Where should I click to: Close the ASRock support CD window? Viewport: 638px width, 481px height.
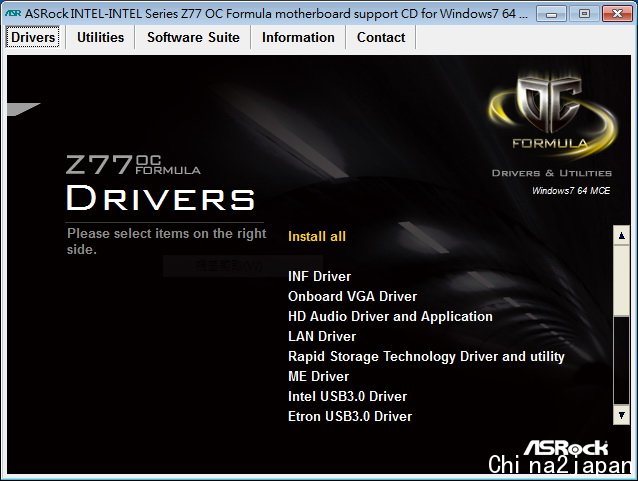click(617, 14)
